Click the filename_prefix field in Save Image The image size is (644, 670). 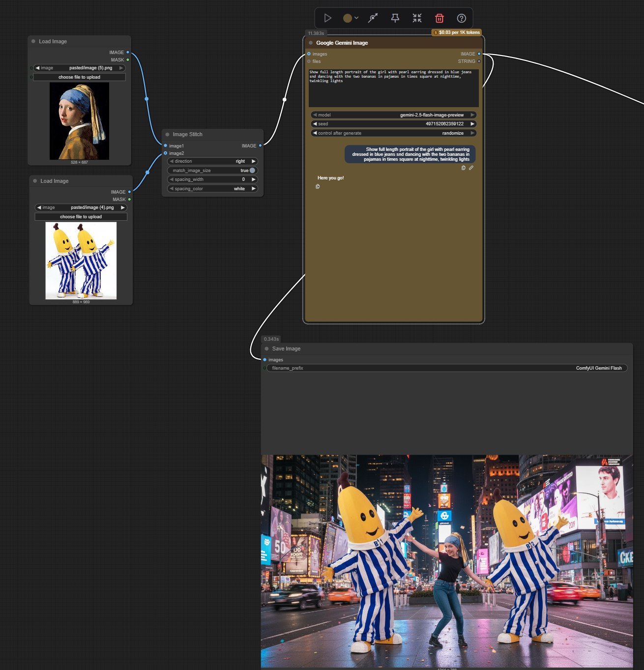point(442,368)
